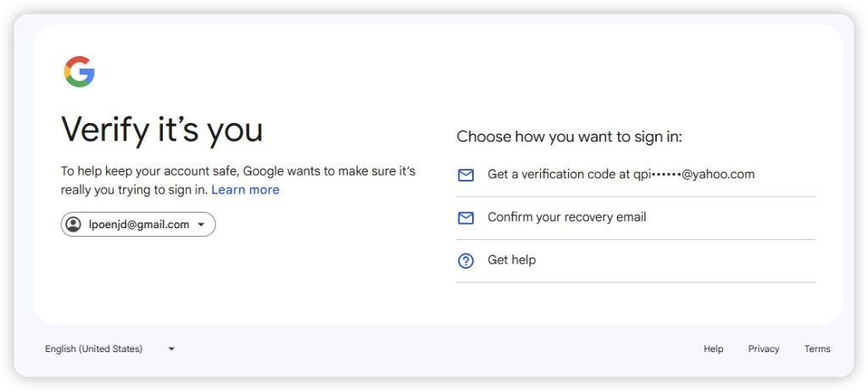Screen dimensions: 868x391
Task: Click the envelope icon beside verification code option
Action: (x=465, y=176)
